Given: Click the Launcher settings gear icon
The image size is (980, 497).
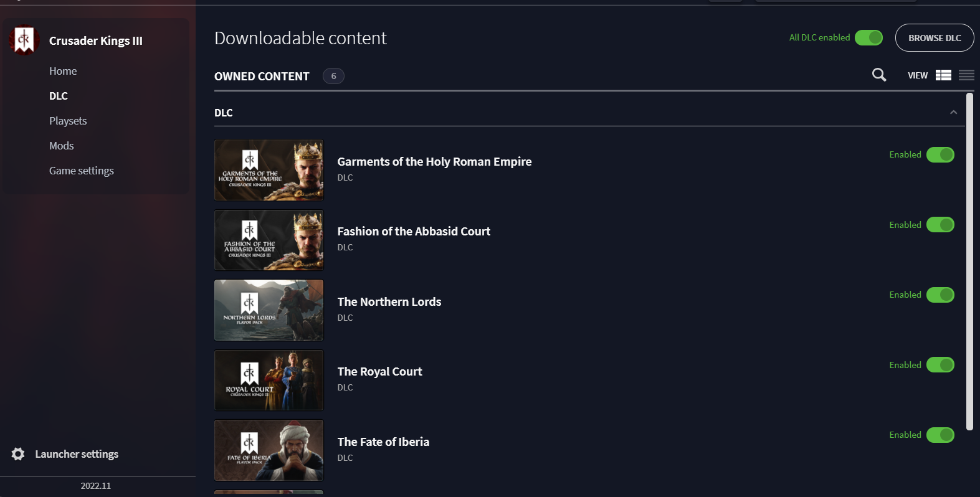Looking at the screenshot, I should click(18, 454).
